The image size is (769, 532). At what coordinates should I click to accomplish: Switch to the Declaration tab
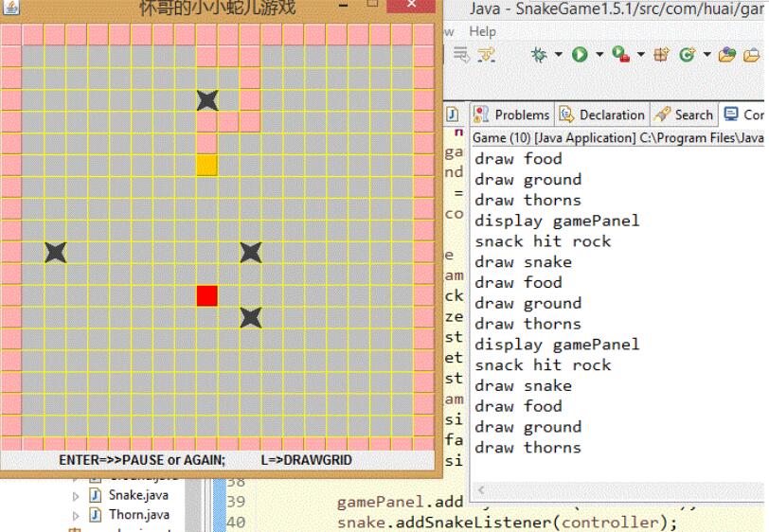tap(601, 115)
